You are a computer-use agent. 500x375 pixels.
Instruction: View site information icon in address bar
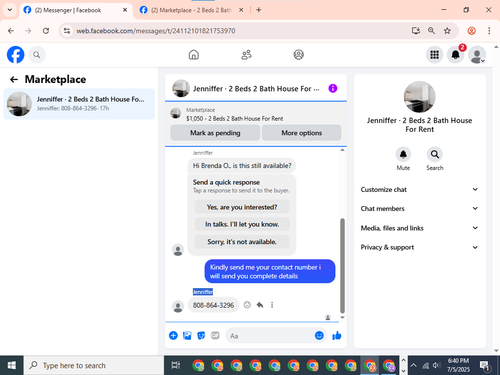tap(67, 31)
